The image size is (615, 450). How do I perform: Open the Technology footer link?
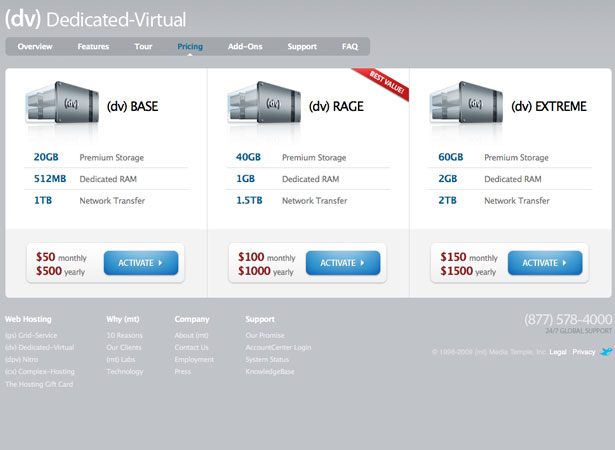125,372
